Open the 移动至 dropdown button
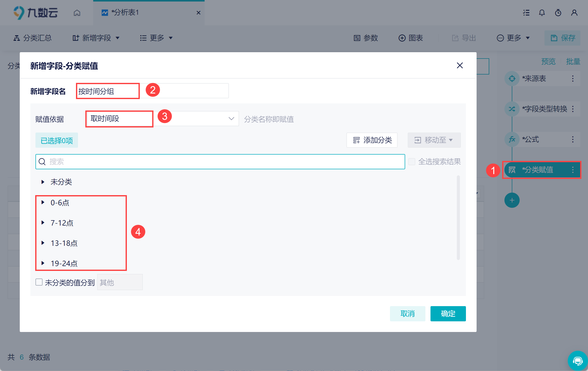588x371 pixels. pos(434,140)
